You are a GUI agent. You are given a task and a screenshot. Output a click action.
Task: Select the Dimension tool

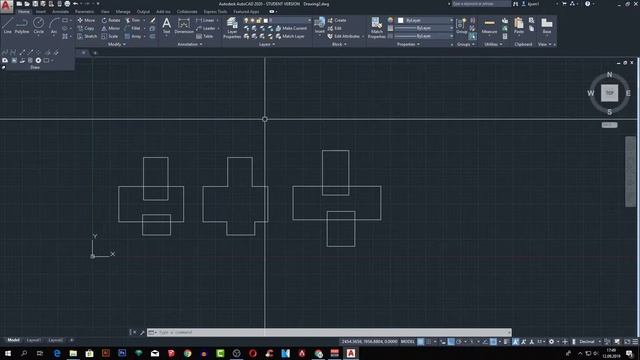[184, 25]
